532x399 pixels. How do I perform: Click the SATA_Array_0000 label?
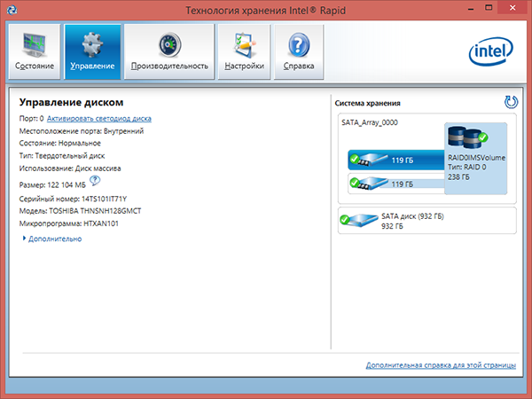pyautogui.click(x=370, y=122)
